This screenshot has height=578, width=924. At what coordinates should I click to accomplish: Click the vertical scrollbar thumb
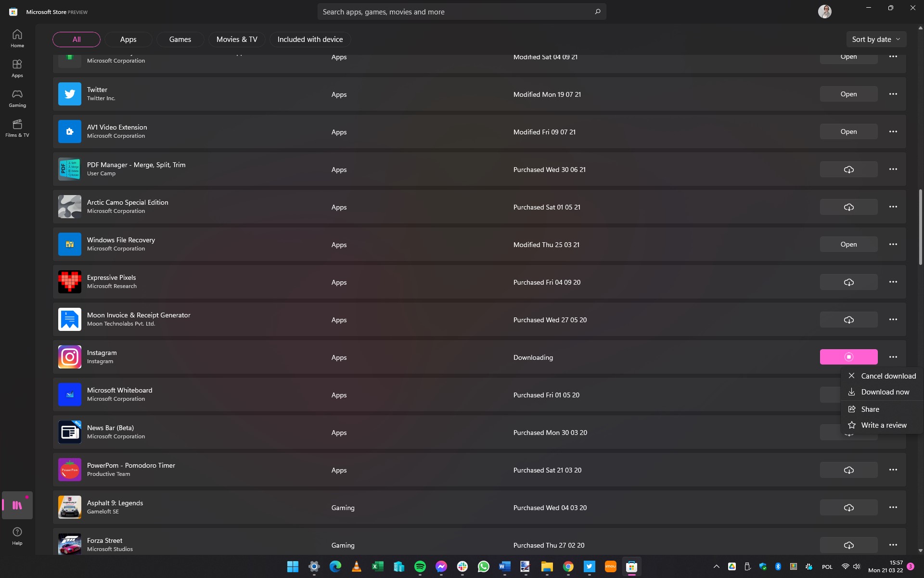[920, 227]
